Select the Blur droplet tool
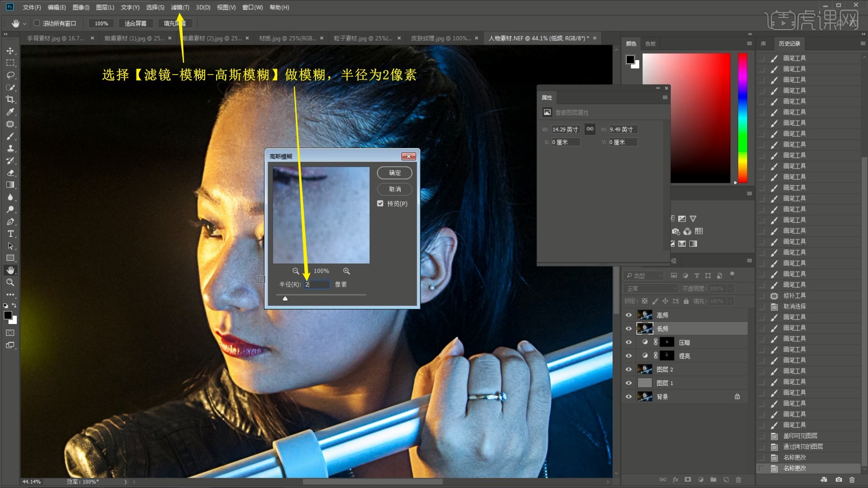868x488 pixels. tap(10, 197)
